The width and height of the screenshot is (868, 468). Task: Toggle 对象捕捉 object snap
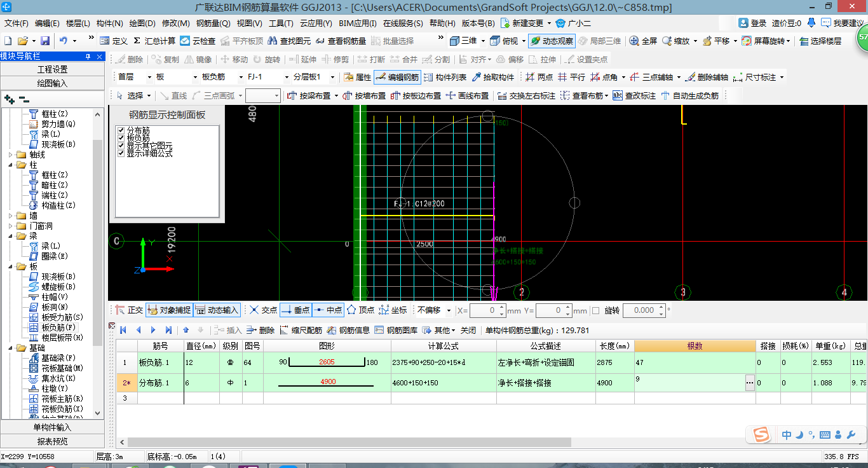click(169, 310)
